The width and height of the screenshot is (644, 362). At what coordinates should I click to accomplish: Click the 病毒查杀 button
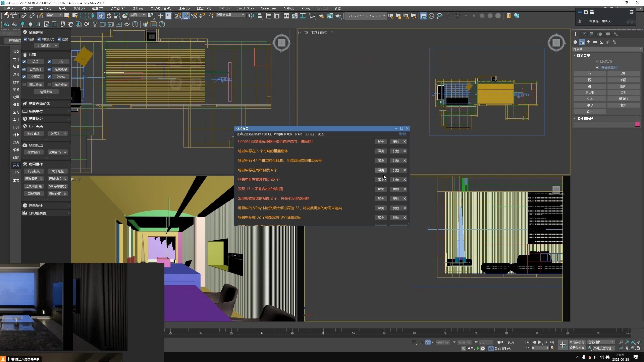(33, 133)
